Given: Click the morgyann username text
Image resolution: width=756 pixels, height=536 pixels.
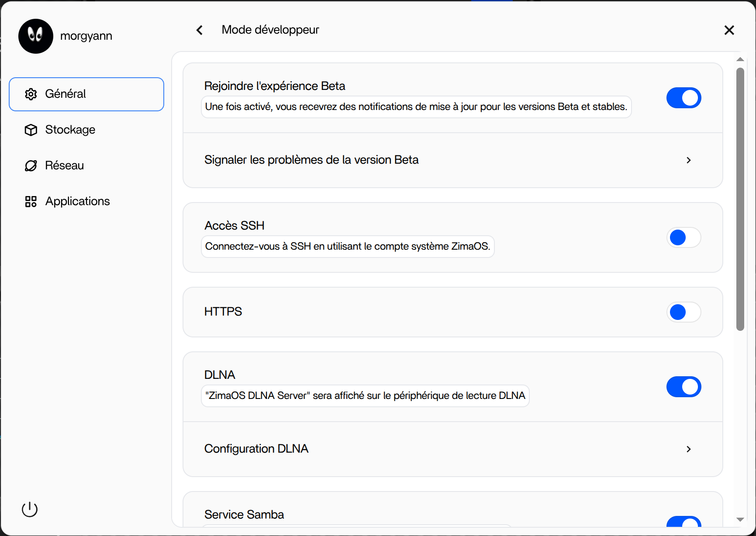Looking at the screenshot, I should 86,36.
